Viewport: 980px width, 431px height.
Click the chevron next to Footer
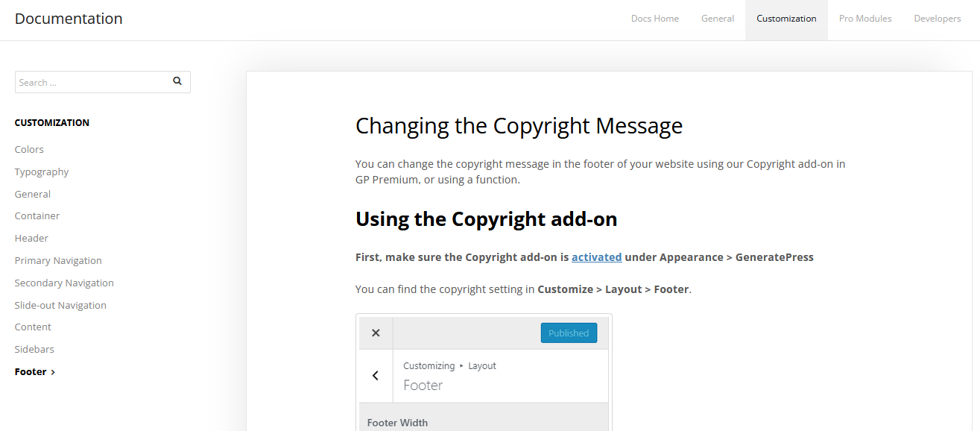(53, 372)
